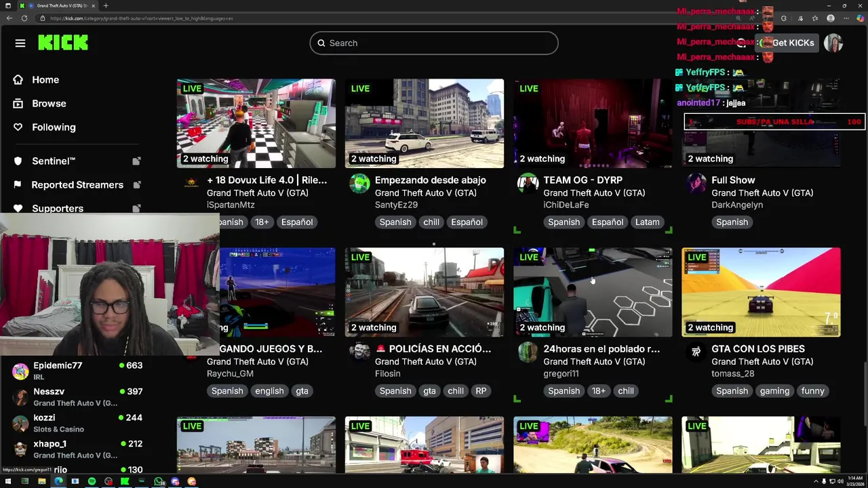
Task: Open Reported Streamers in sidebar
Action: tap(77, 185)
